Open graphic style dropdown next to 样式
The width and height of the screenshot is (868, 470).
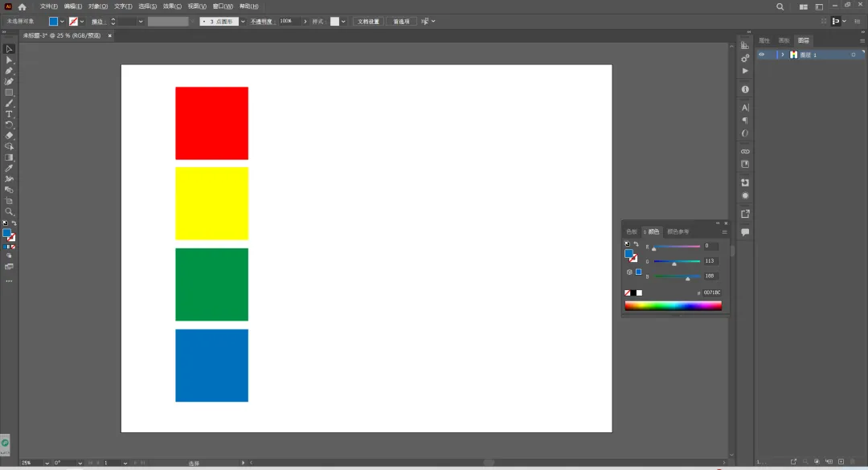tap(343, 22)
